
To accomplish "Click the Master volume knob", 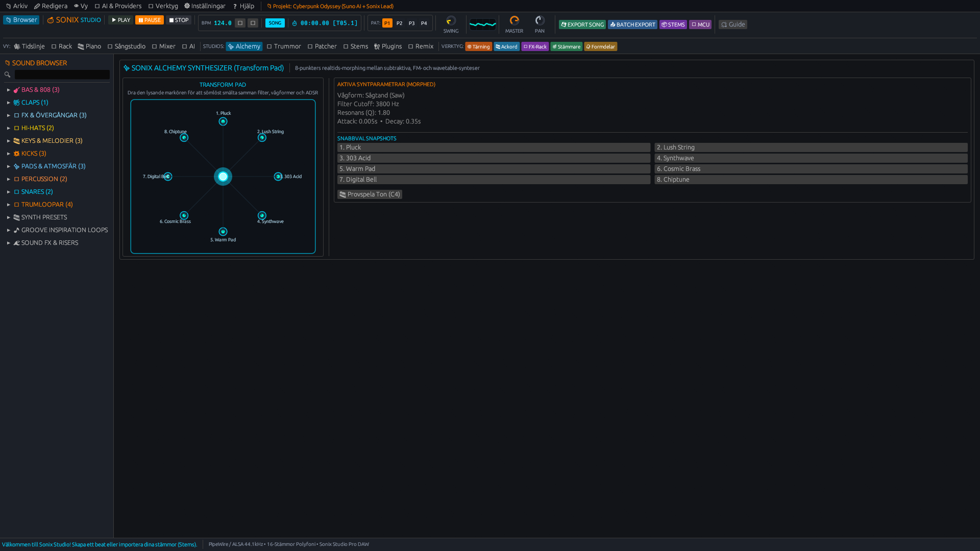I will pos(514,20).
